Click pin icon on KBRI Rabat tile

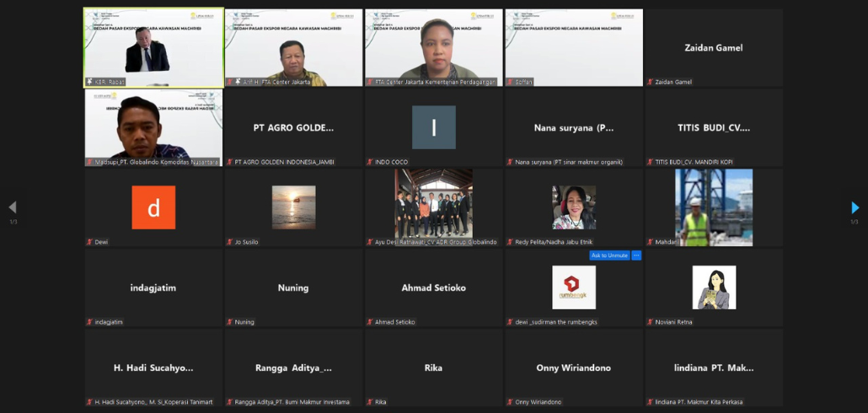click(x=89, y=82)
